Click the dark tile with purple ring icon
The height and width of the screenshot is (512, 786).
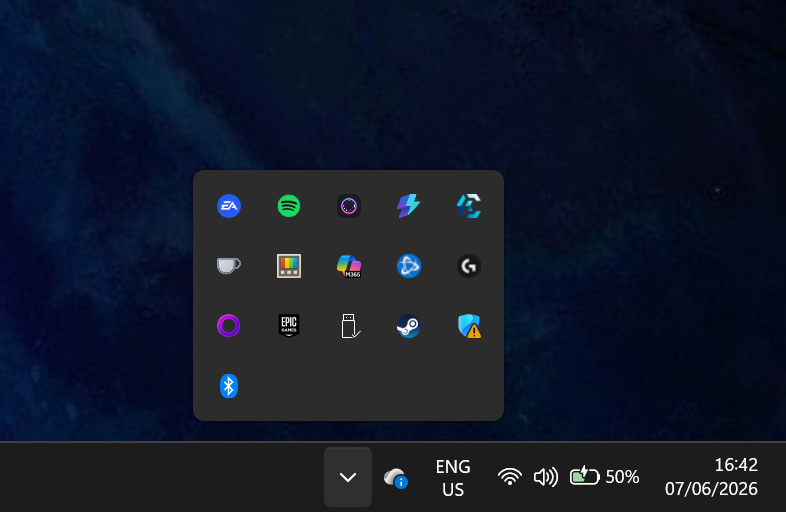pyautogui.click(x=349, y=206)
